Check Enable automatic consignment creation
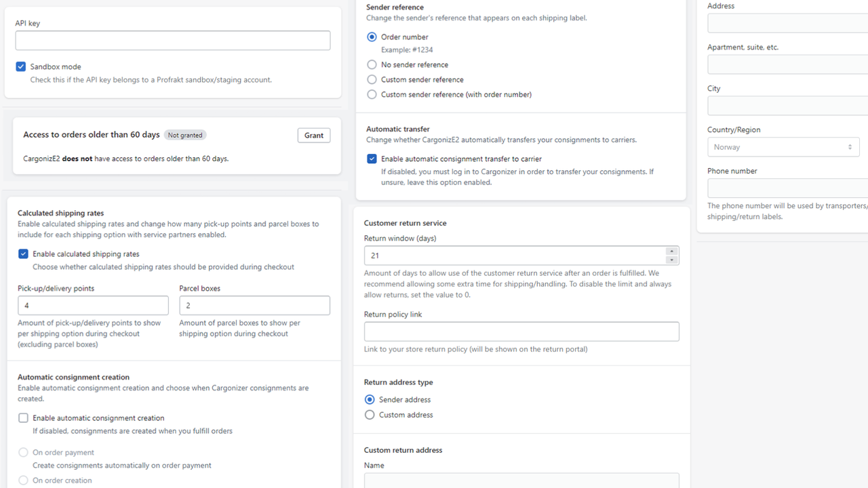Screen dimensions: 868x488 pyautogui.click(x=23, y=418)
